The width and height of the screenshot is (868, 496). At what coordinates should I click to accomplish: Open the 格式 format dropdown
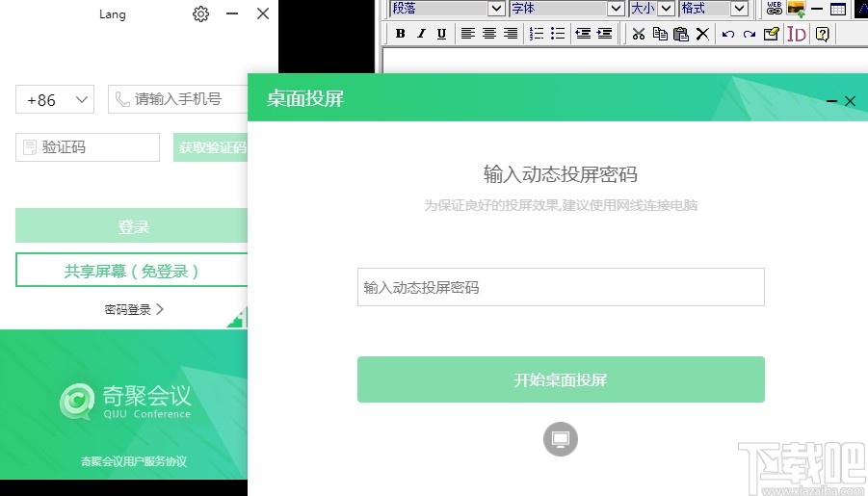pos(714,9)
